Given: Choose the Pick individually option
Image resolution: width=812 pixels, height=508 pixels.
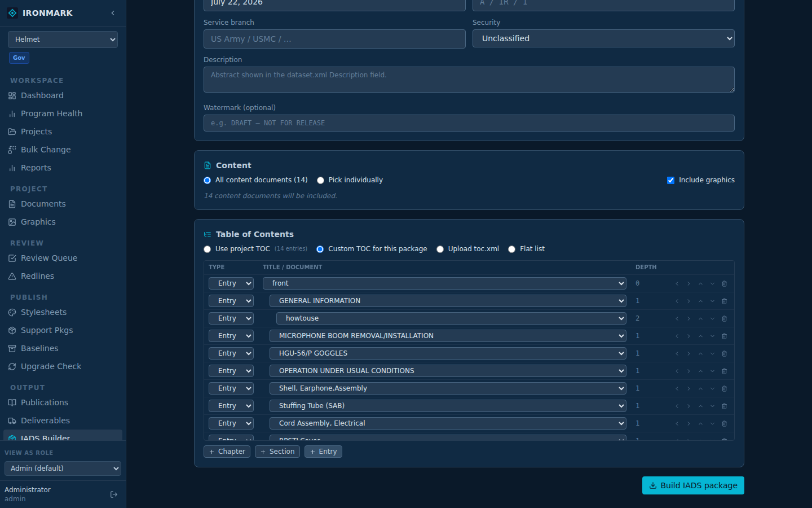Looking at the screenshot, I should point(321,181).
